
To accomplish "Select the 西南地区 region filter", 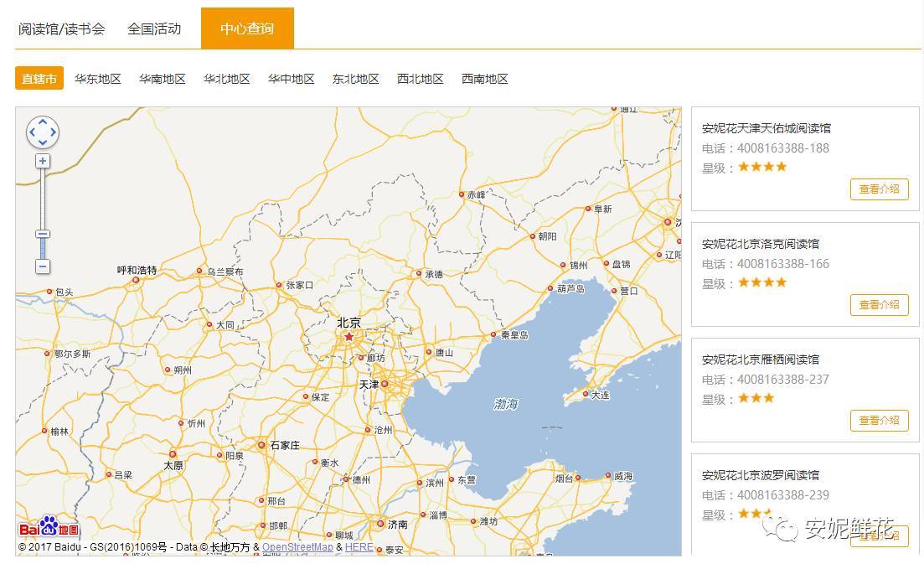I will [x=485, y=79].
